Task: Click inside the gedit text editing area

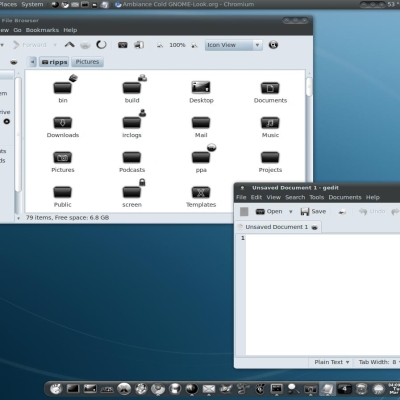Action: [x=323, y=295]
